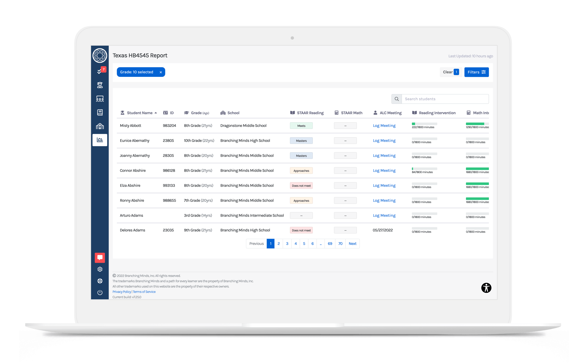Screen dimensions: 588x364
Task: Go to page 6
Action: click(x=312, y=244)
